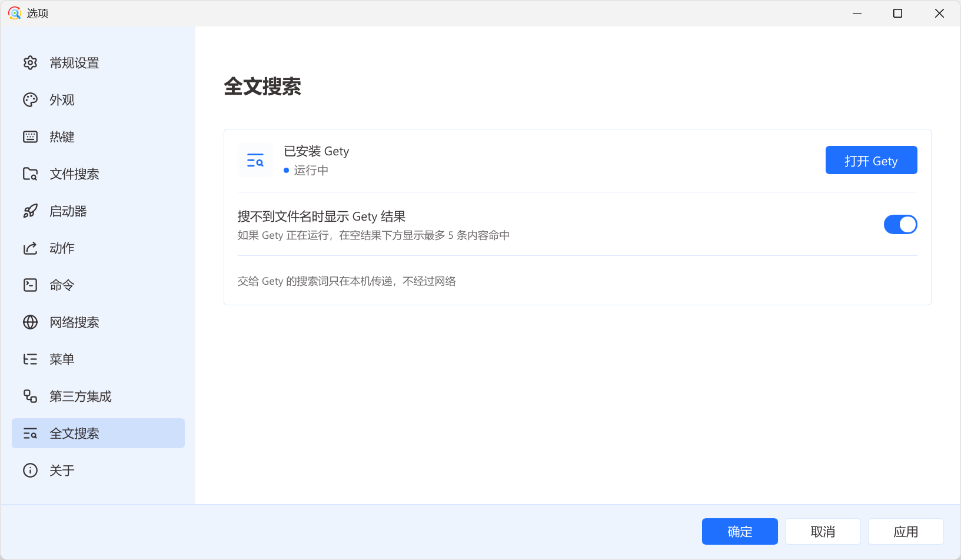The width and height of the screenshot is (961, 560).
Task: Click the 全文搜索 page heading
Action: [x=262, y=87]
